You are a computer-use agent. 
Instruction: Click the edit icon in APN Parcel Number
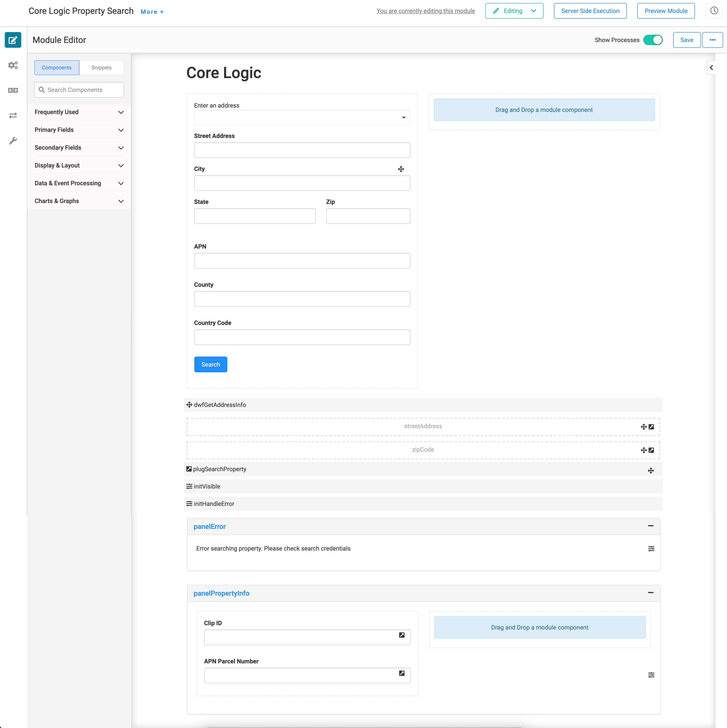pos(401,673)
